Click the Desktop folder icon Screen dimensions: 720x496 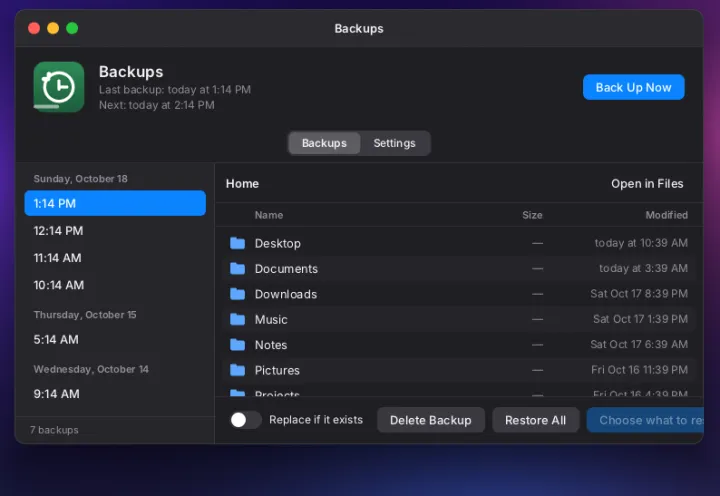point(237,243)
